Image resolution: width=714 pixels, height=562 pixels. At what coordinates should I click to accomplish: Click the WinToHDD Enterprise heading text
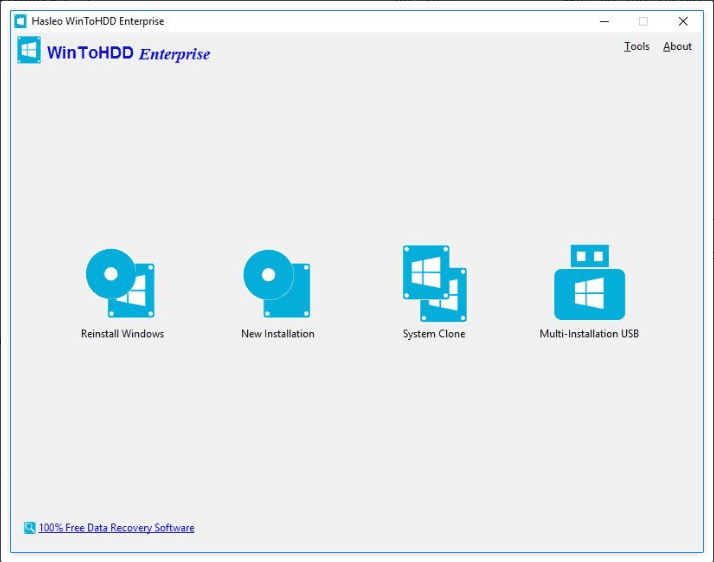click(128, 53)
